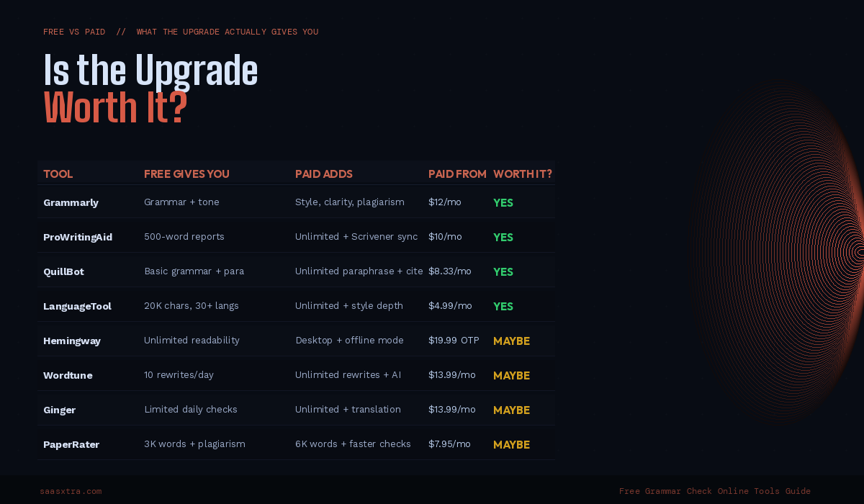Select the WORTH IT? column header
Viewport: 864px width, 504px height.
tap(523, 174)
